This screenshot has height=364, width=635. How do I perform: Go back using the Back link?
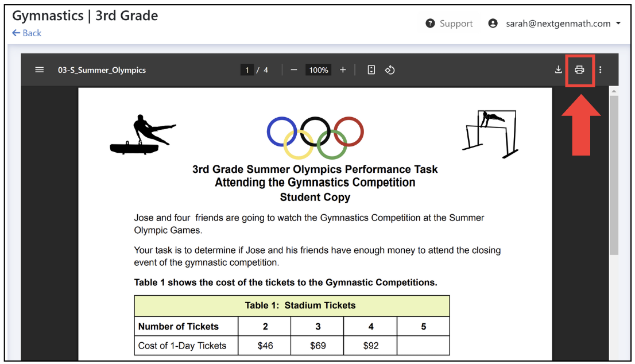(x=27, y=33)
